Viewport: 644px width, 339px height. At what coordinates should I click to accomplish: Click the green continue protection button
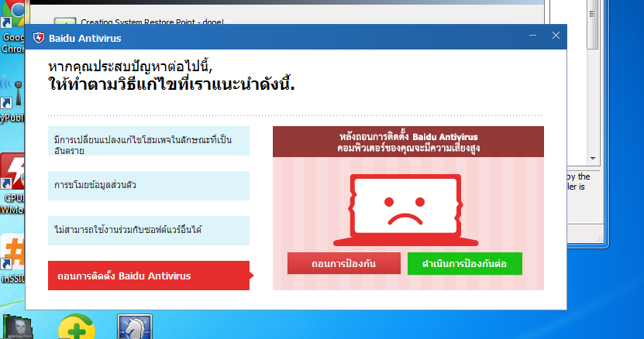[x=464, y=263]
